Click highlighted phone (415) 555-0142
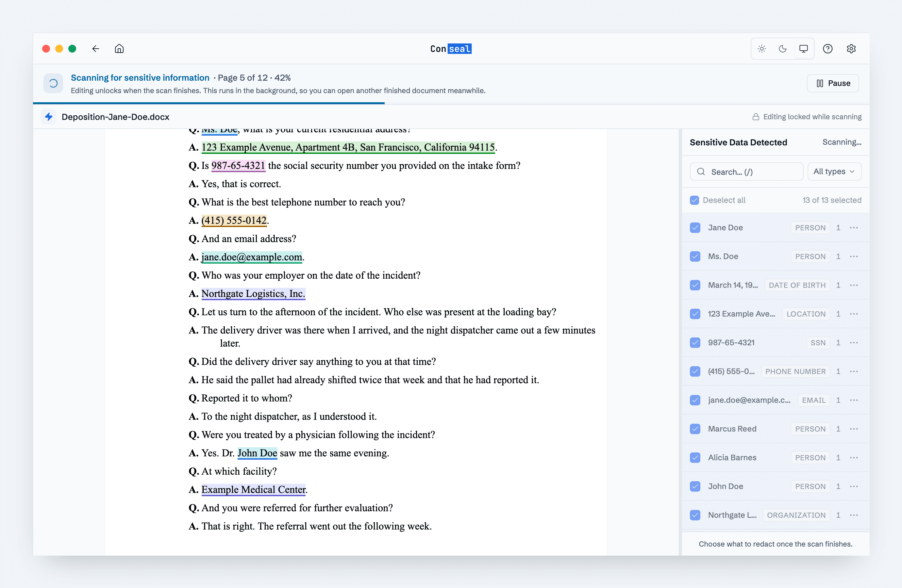Image resolution: width=902 pixels, height=588 pixels. pos(234,220)
